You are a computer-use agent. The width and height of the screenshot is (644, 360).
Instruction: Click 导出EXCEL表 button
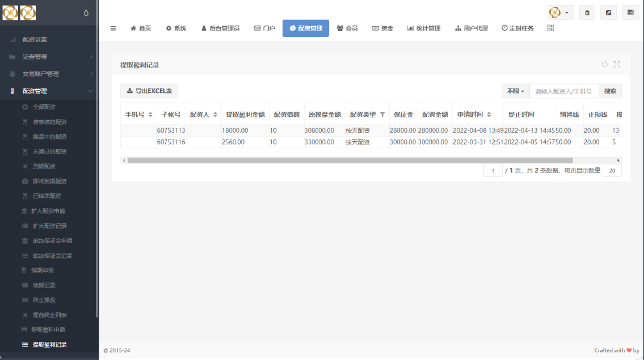tap(149, 91)
